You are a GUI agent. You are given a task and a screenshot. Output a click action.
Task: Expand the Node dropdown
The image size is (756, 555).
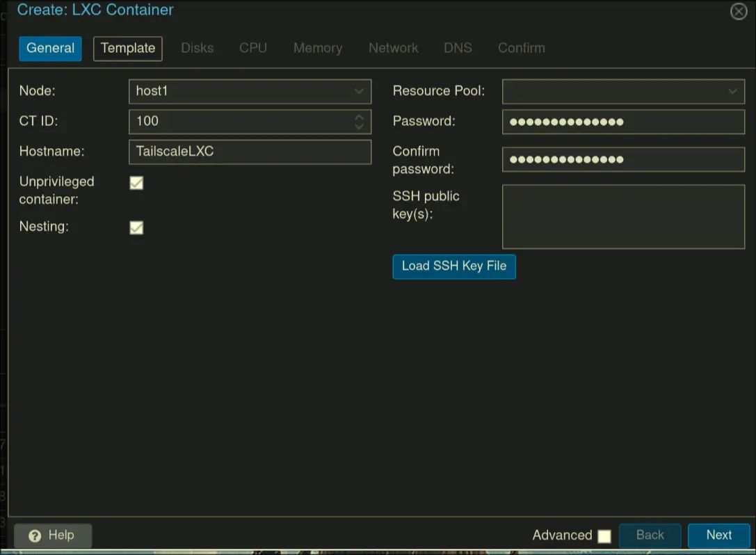point(359,91)
